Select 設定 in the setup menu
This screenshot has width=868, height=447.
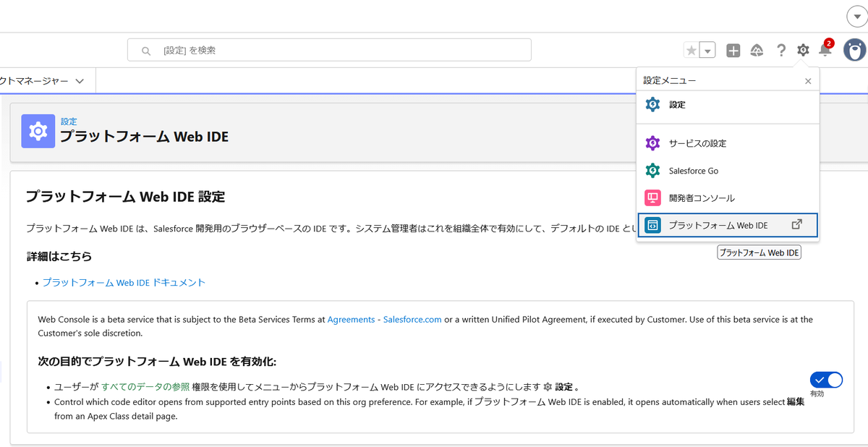(x=728, y=105)
